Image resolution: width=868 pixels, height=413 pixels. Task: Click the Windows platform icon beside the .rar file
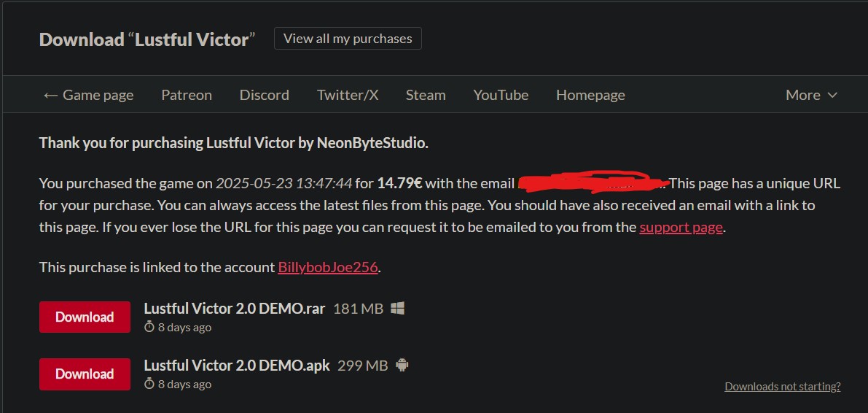tap(397, 309)
